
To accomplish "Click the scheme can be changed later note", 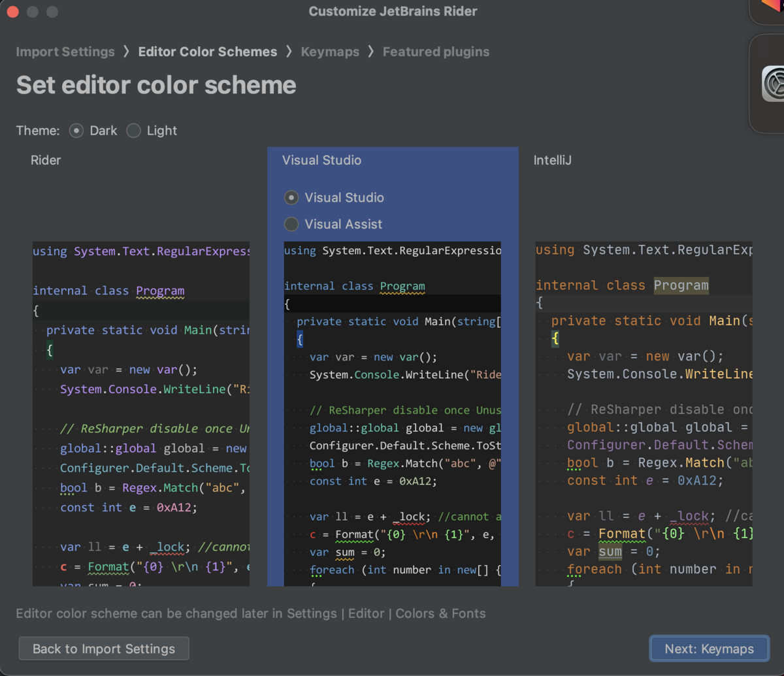I will [x=251, y=613].
